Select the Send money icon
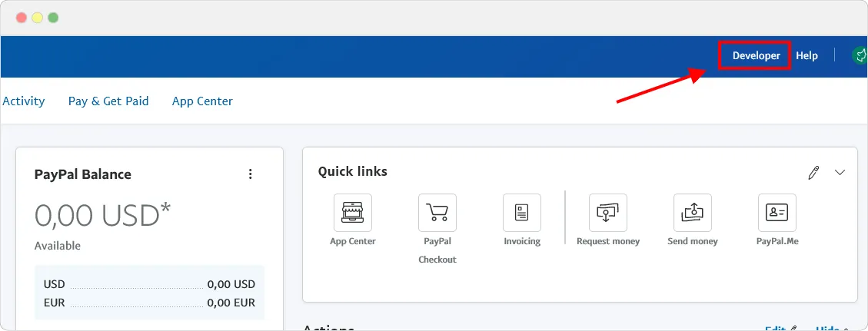Viewport: 868px width, 331px height. tap(693, 212)
